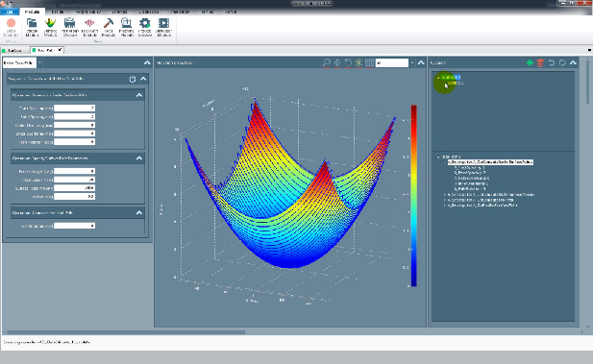593x364 pixels.
Task: Collapse the plot panel with its chevron
Action: tap(421, 62)
